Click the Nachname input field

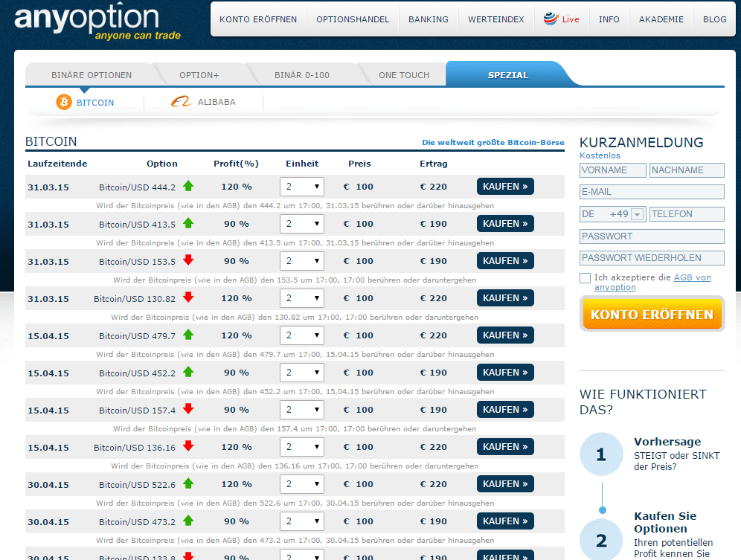pyautogui.click(x=687, y=170)
